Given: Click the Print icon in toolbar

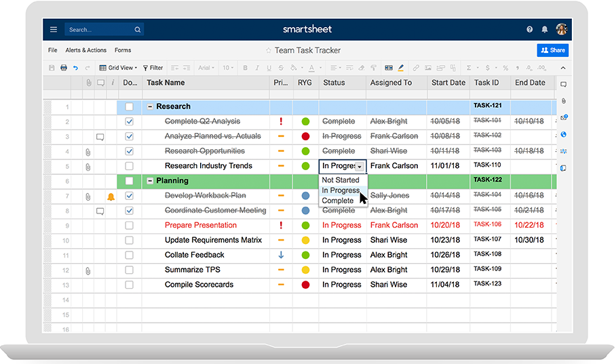Looking at the screenshot, I should click(x=64, y=68).
